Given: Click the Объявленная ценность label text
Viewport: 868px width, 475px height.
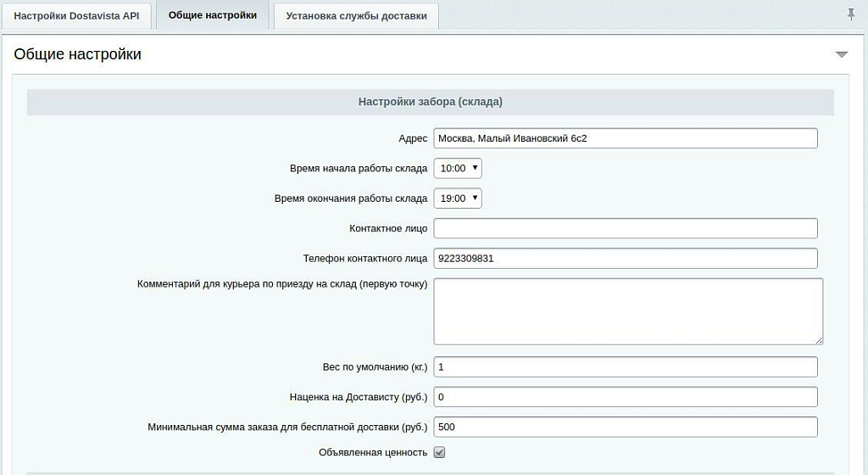Looking at the screenshot, I should pyautogui.click(x=373, y=452).
